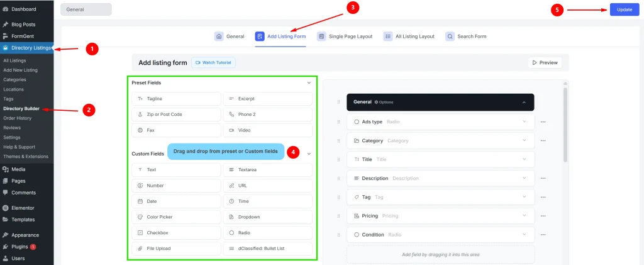
Task: Expand the Tag field row
Action: click(524, 197)
